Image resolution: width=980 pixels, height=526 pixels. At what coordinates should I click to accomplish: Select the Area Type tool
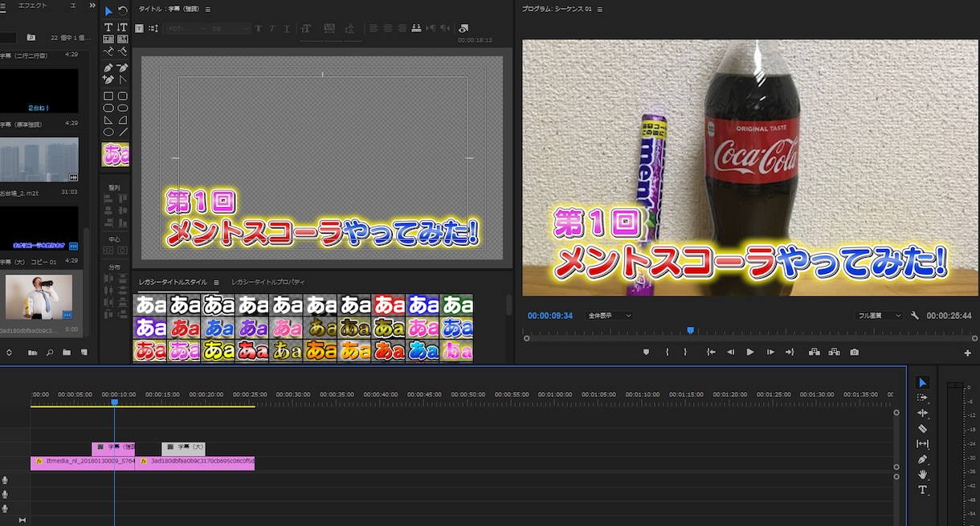click(x=108, y=39)
